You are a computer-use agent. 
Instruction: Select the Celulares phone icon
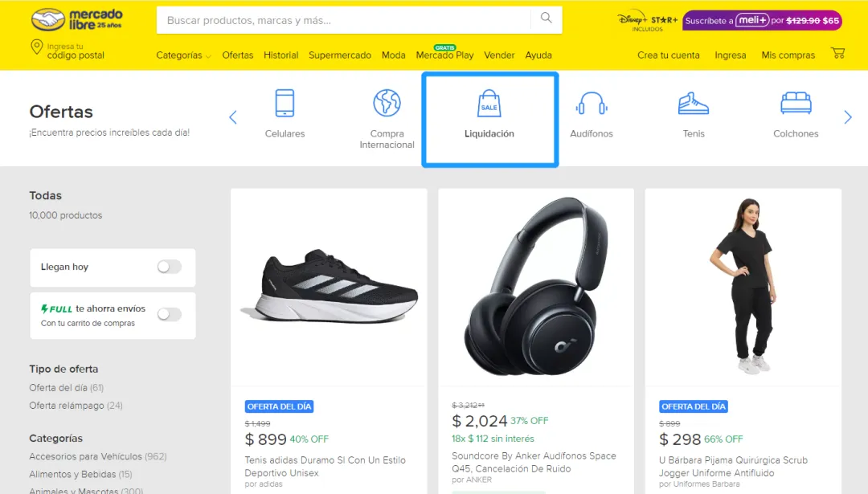(285, 103)
